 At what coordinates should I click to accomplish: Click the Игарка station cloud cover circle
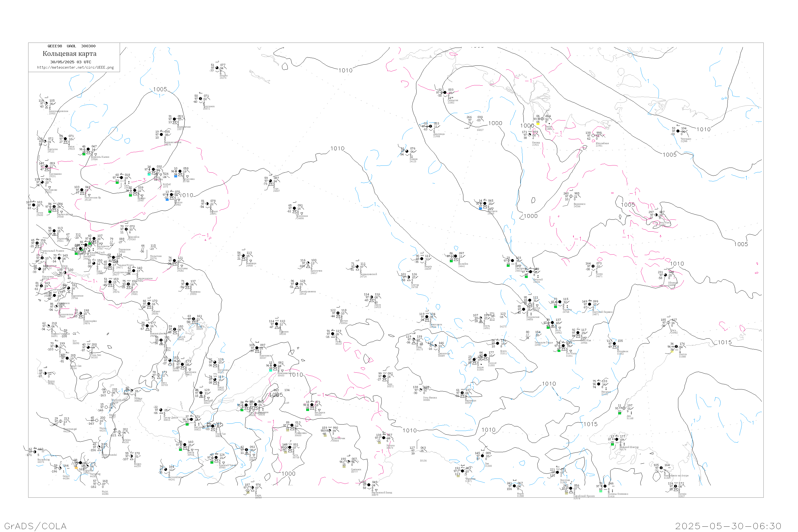[x=217, y=68]
